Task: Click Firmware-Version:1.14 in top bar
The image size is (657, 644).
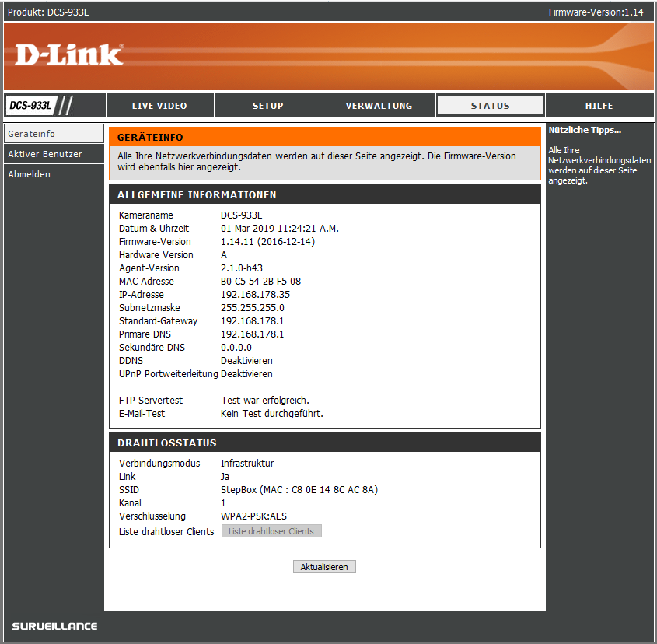Action: coord(596,12)
